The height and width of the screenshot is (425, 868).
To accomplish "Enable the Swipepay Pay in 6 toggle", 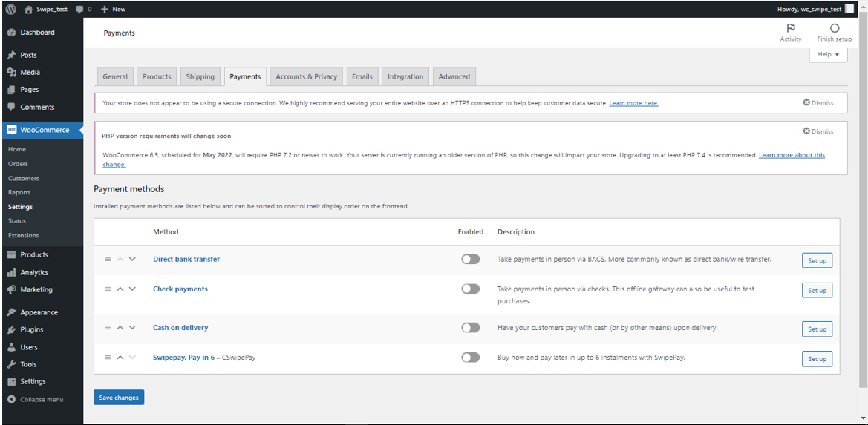I will (471, 358).
